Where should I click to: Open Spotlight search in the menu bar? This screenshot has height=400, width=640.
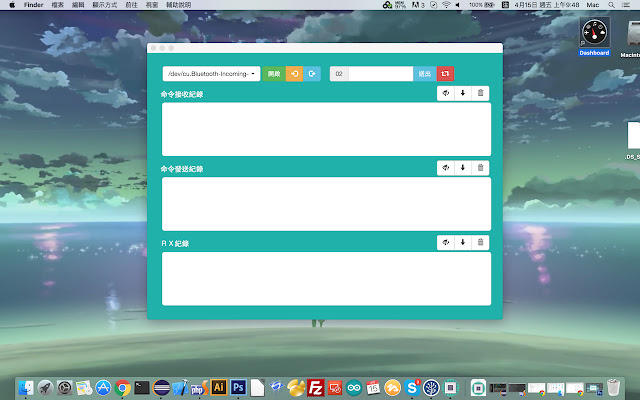point(611,5)
